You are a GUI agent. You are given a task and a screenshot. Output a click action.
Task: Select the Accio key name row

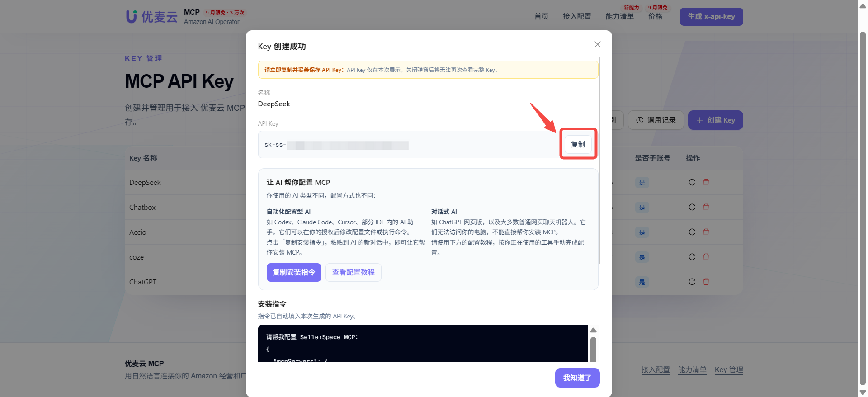click(x=138, y=232)
